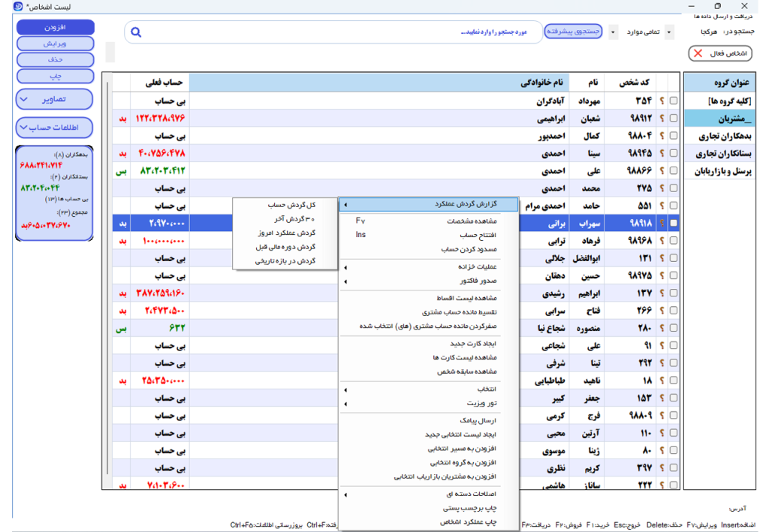769x532 pixels.
Task: Toggle checkbox of selected سهراب براتی row
Action: click(x=674, y=223)
